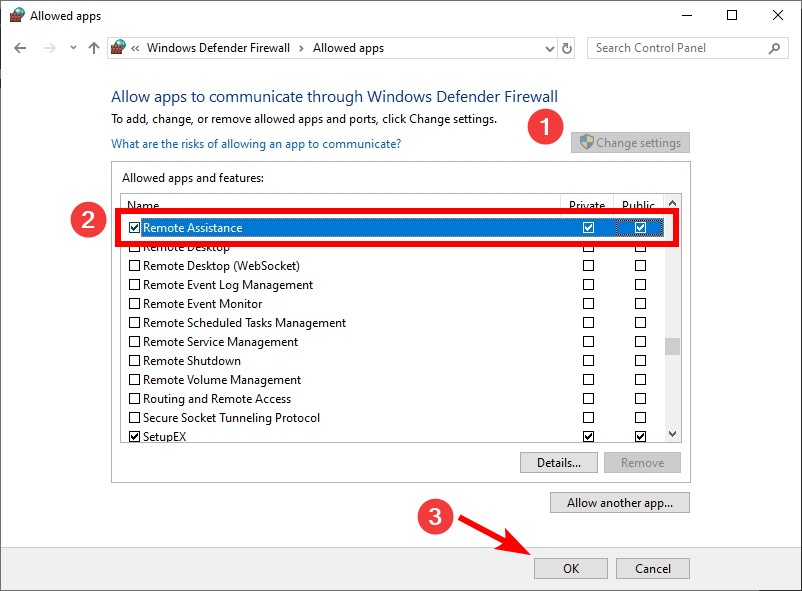
Task: Enable Public for Remote Event Monitor
Action: coord(640,303)
